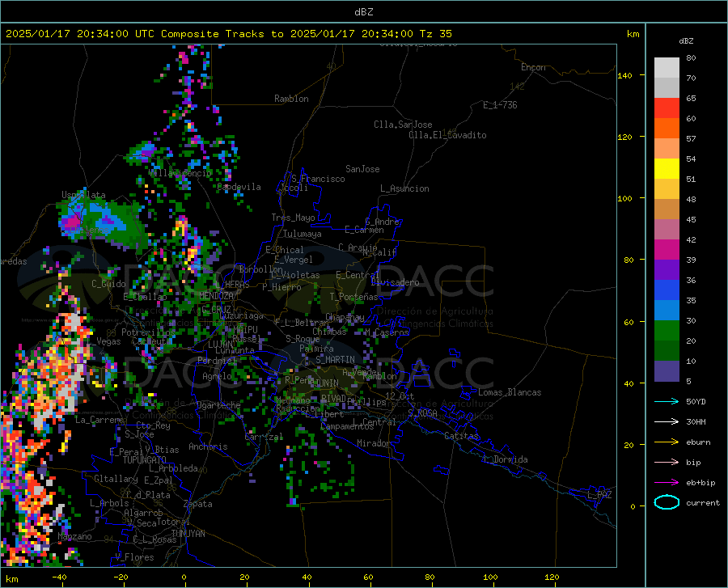The height and width of the screenshot is (588, 728).
Task: Click the Clla.El_Cavadito label
Action: point(447,135)
